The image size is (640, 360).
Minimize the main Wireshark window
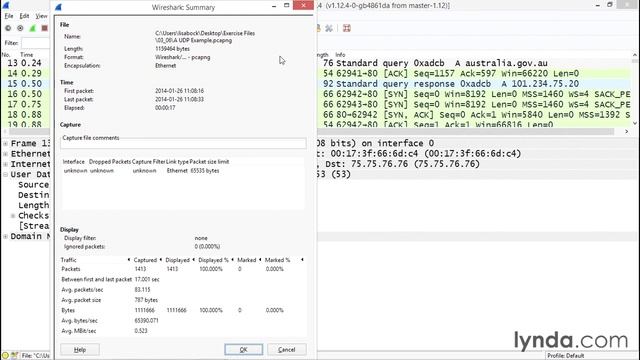coord(598,5)
